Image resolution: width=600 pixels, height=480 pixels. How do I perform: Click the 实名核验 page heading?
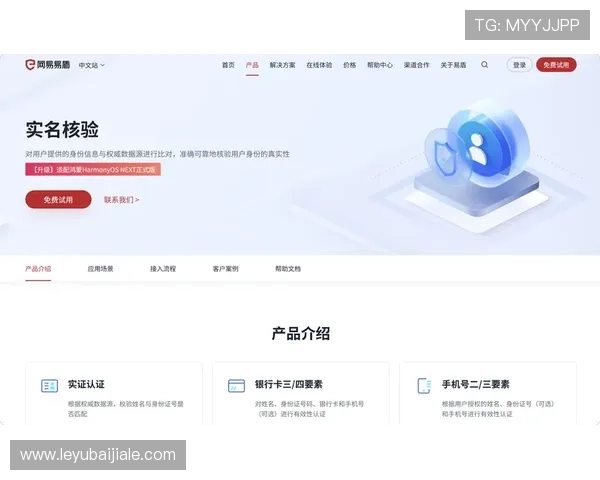click(x=62, y=129)
